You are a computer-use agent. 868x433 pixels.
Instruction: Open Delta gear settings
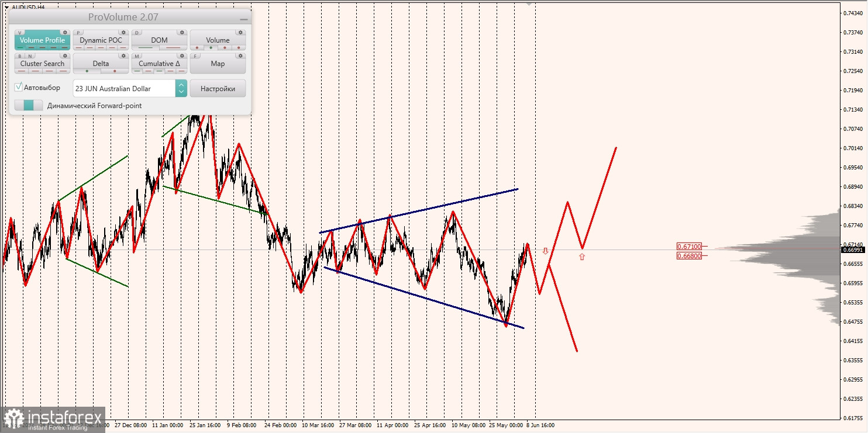coord(123,56)
